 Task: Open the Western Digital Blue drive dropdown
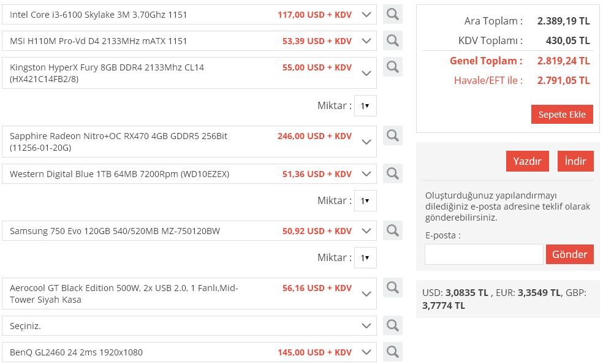pos(366,174)
